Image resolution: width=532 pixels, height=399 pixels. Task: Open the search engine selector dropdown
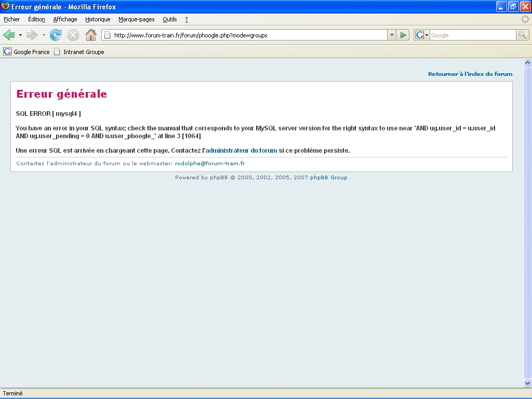(427, 35)
